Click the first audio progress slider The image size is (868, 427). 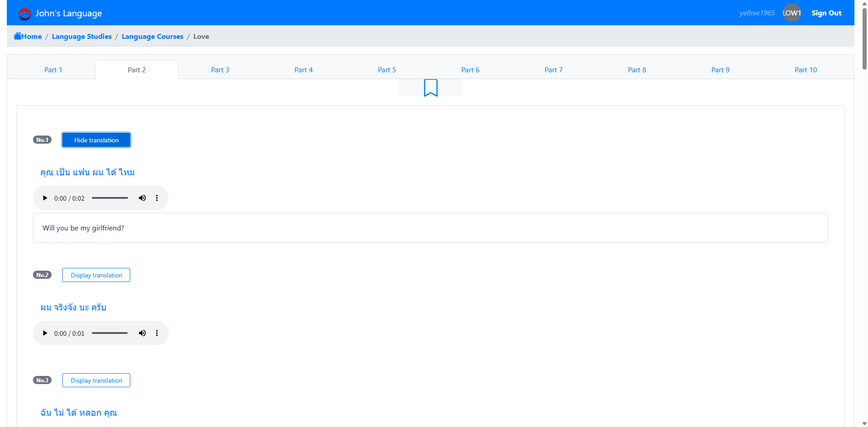pos(110,198)
